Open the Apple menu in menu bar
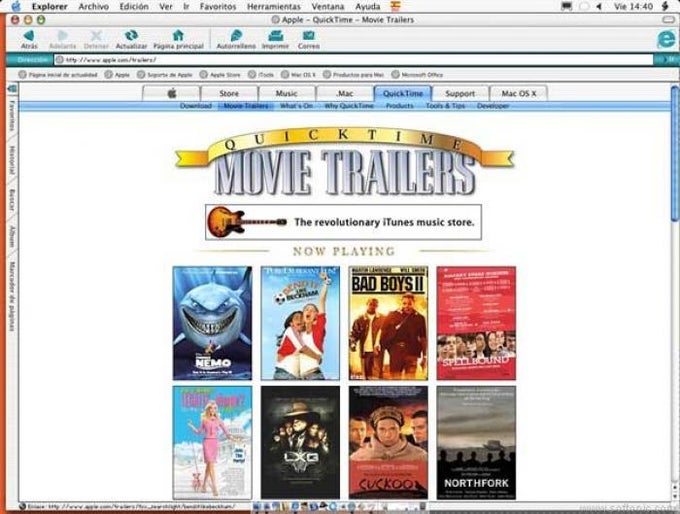680x514 pixels. tap(15, 6)
